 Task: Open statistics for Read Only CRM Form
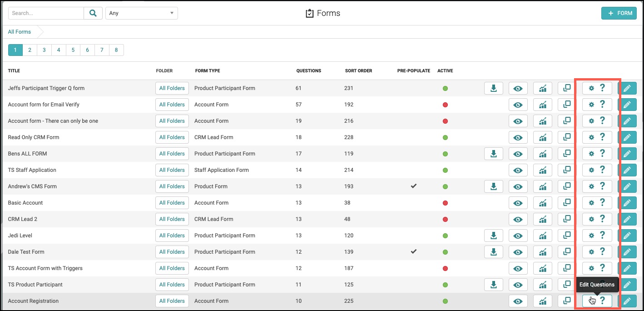click(x=543, y=137)
